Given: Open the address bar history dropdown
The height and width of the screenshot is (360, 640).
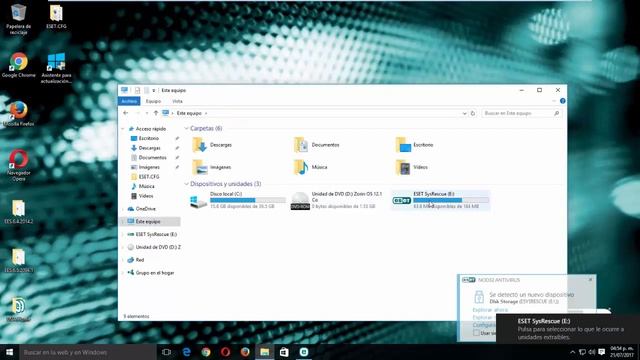Looking at the screenshot, I should [464, 113].
